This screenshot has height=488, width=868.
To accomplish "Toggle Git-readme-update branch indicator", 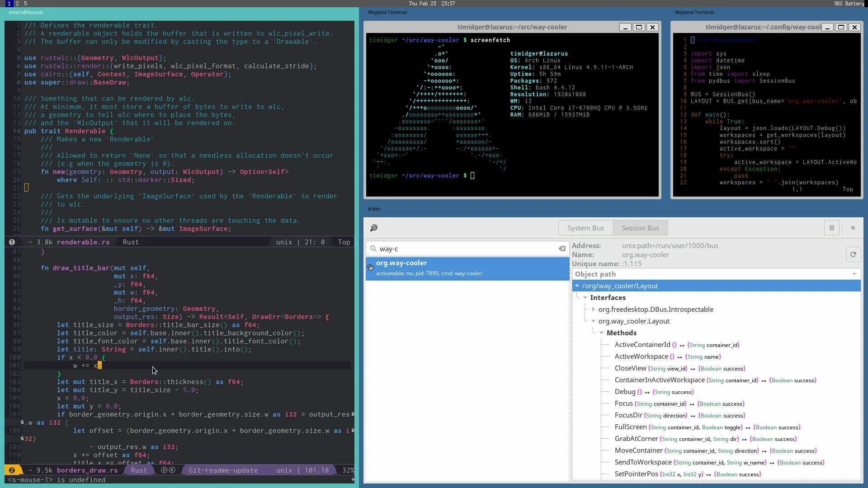I will (x=223, y=470).
